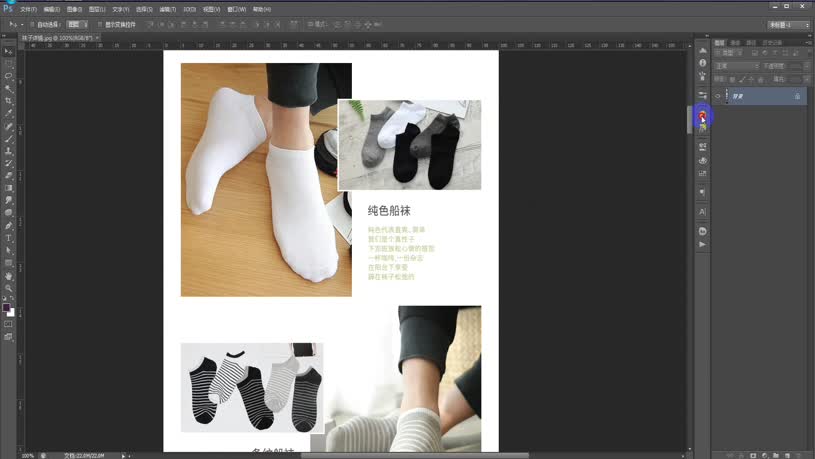Image resolution: width=815 pixels, height=459 pixels.
Task: Select the Rectangle shape tool
Action: [8, 264]
